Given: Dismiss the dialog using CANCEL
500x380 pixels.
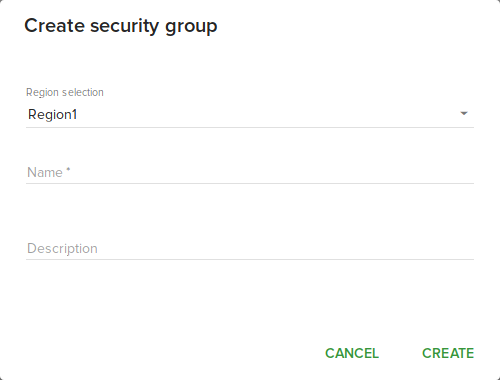Looking at the screenshot, I should point(352,353).
